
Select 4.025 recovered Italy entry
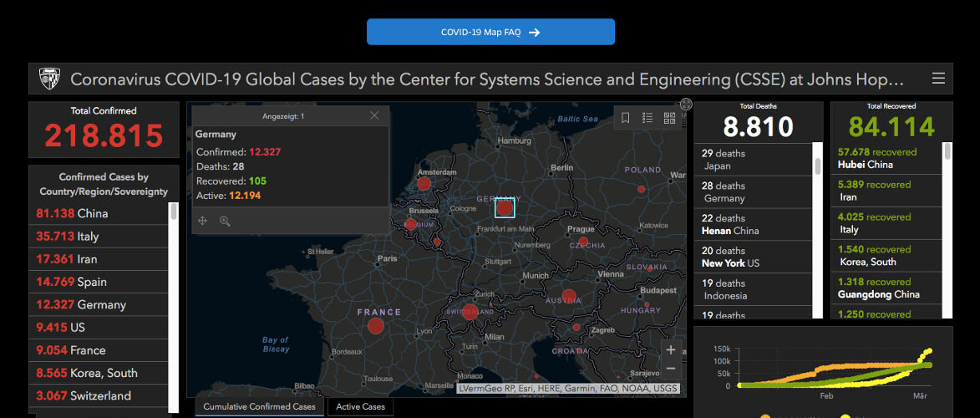[x=886, y=223]
